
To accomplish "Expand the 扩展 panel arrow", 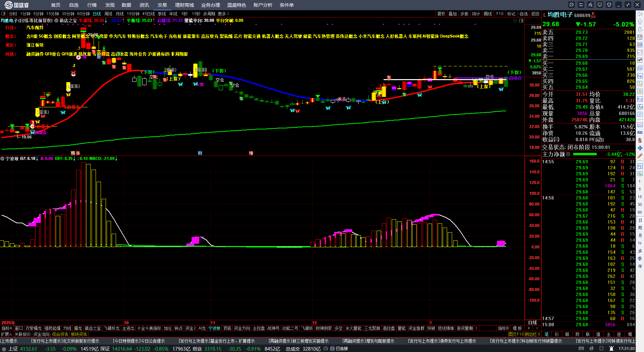I will [x=6, y=334].
